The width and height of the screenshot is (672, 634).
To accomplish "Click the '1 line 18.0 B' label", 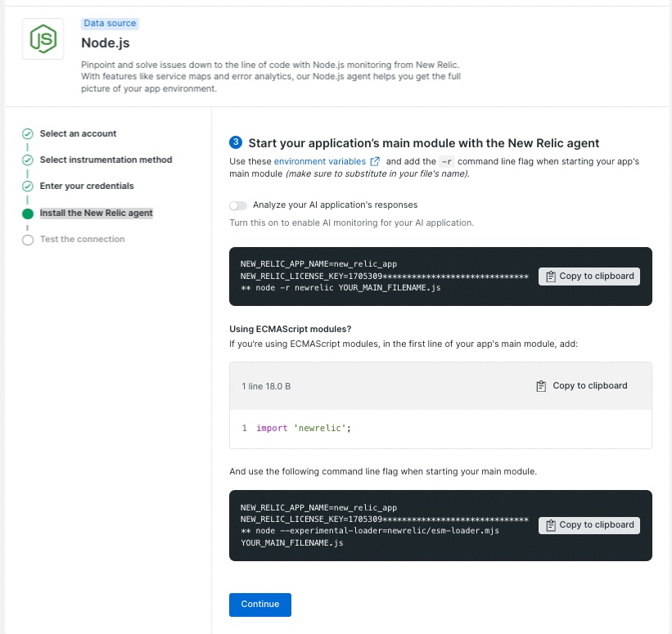I will 266,386.
